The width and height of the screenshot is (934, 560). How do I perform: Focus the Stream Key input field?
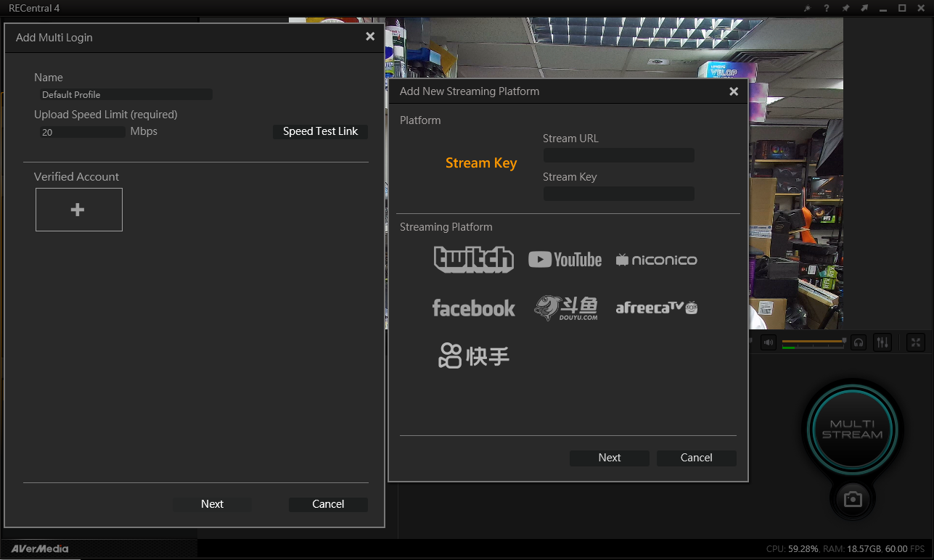point(618,194)
